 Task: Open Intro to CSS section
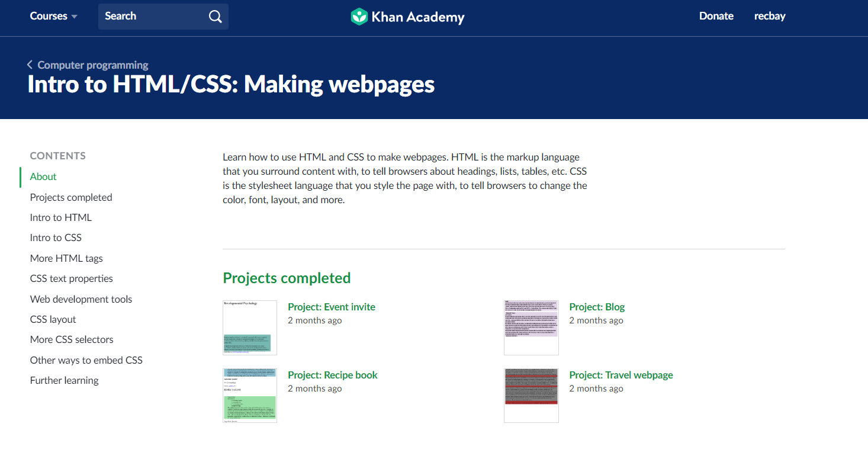(x=56, y=238)
